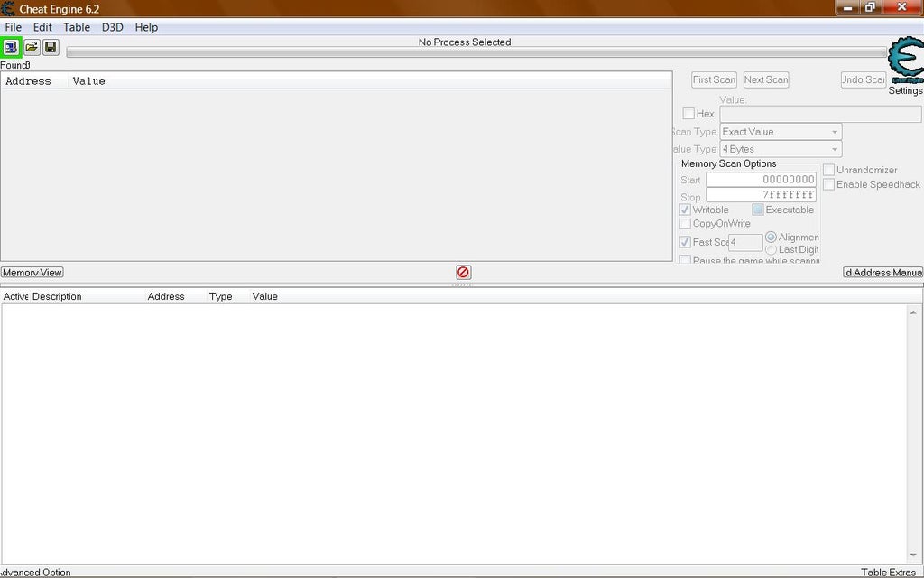Enable Speedhack
924x578 pixels.
pyautogui.click(x=828, y=184)
